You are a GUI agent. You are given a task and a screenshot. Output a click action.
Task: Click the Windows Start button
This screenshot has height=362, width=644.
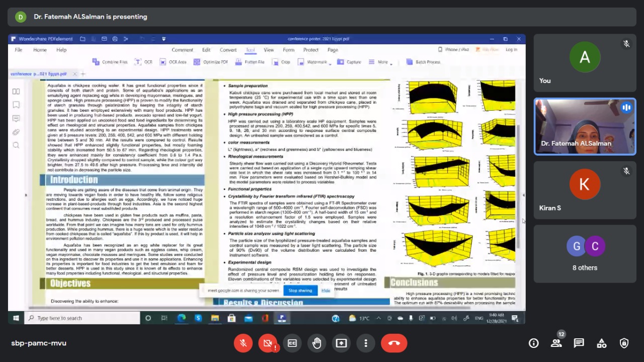[16, 318]
